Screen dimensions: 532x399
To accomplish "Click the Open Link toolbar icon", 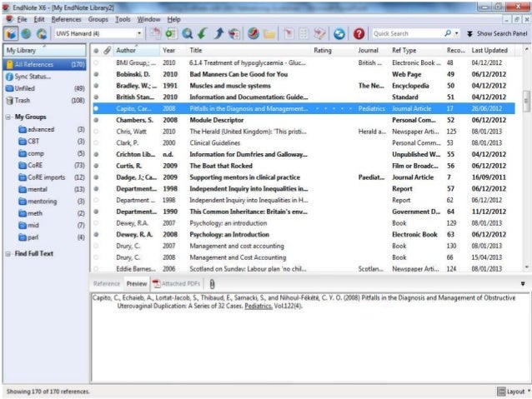I will 253,33.
